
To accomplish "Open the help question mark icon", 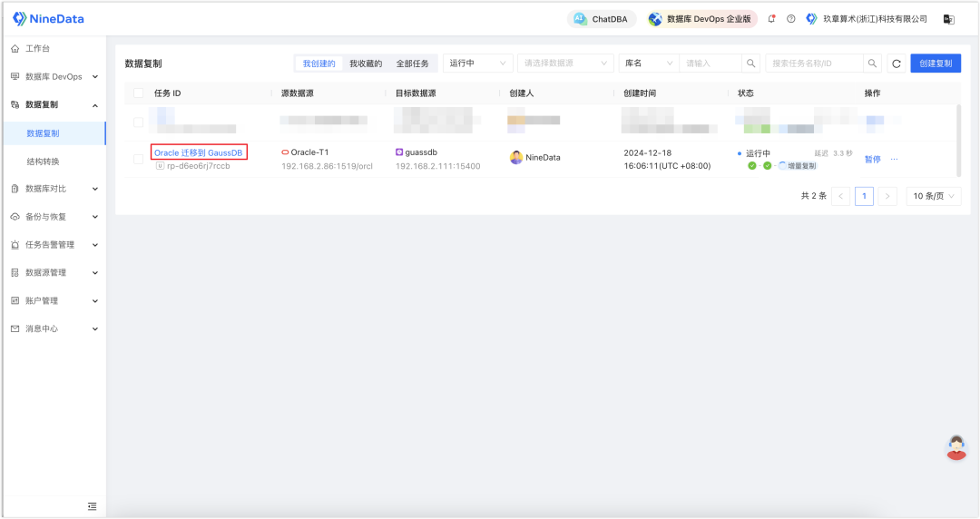I will coord(790,19).
